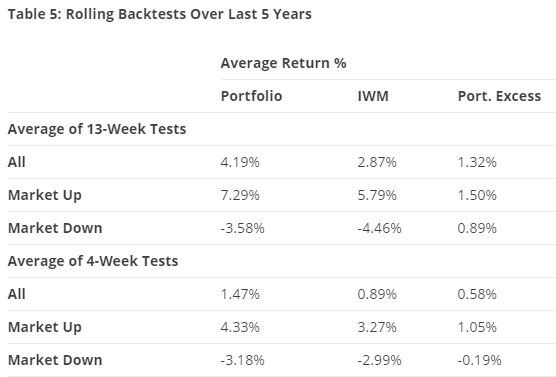Click the Portfolio column header
The image size is (556, 377).
(251, 96)
